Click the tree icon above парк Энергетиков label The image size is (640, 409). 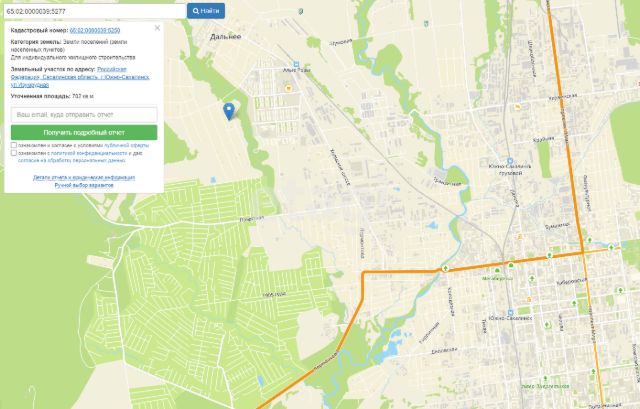click(x=545, y=379)
